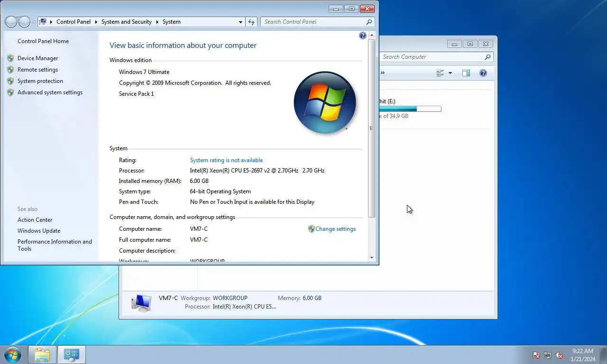Image resolution: width=607 pixels, height=364 pixels.
Task: Click the refresh button in the address bar
Action: (x=251, y=22)
